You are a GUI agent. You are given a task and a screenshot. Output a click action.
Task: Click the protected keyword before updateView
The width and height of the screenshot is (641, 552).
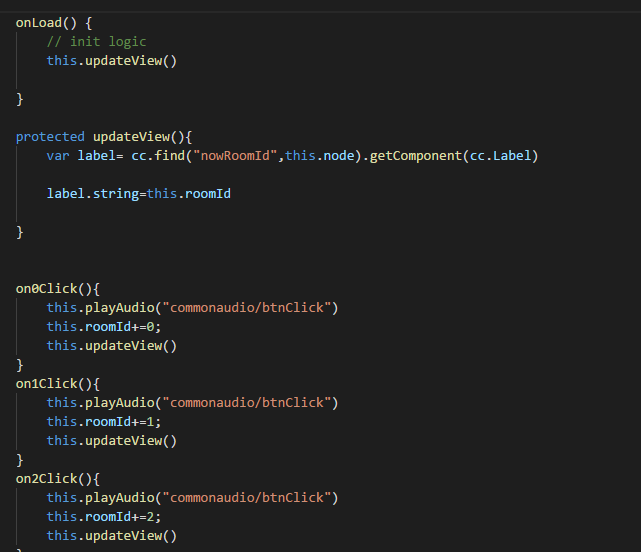point(50,137)
